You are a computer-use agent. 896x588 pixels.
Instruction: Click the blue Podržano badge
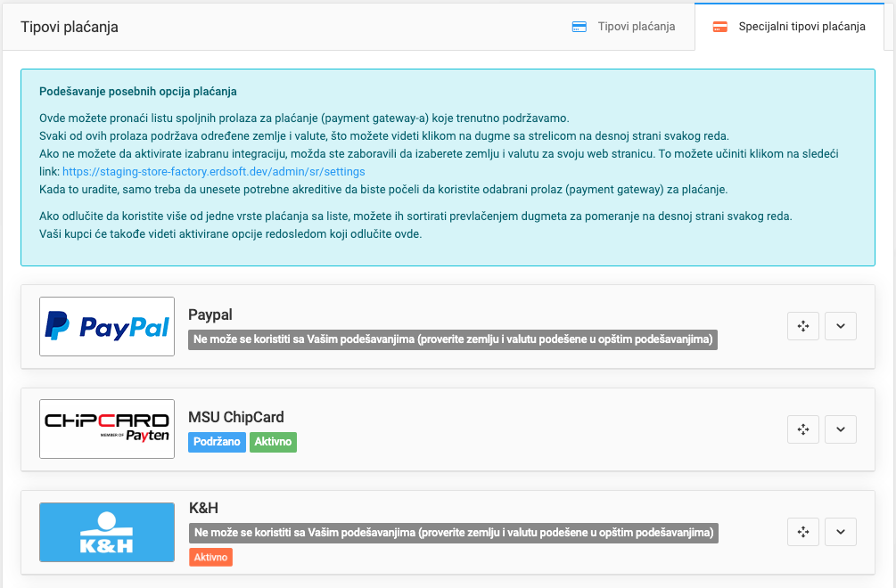(x=217, y=442)
